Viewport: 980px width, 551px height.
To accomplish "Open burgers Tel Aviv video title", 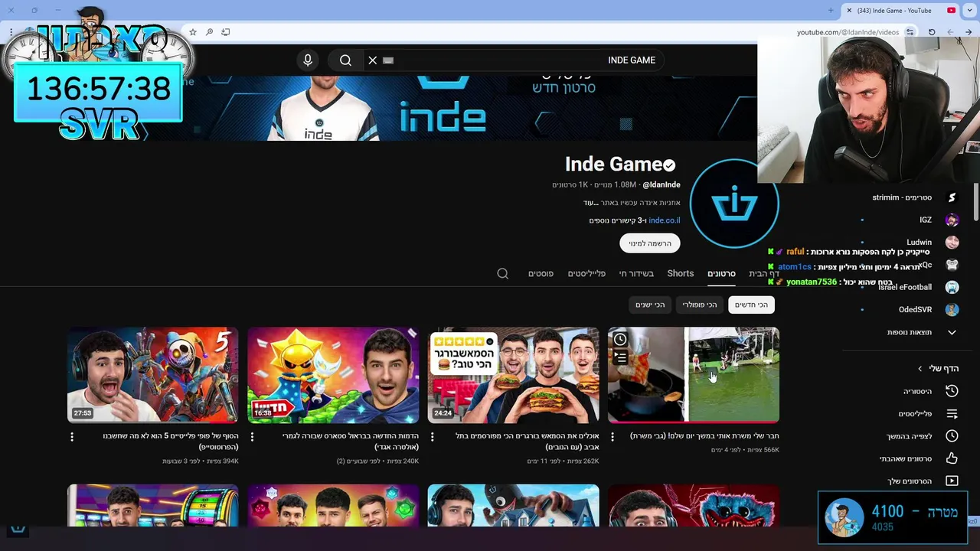I will [x=527, y=442].
